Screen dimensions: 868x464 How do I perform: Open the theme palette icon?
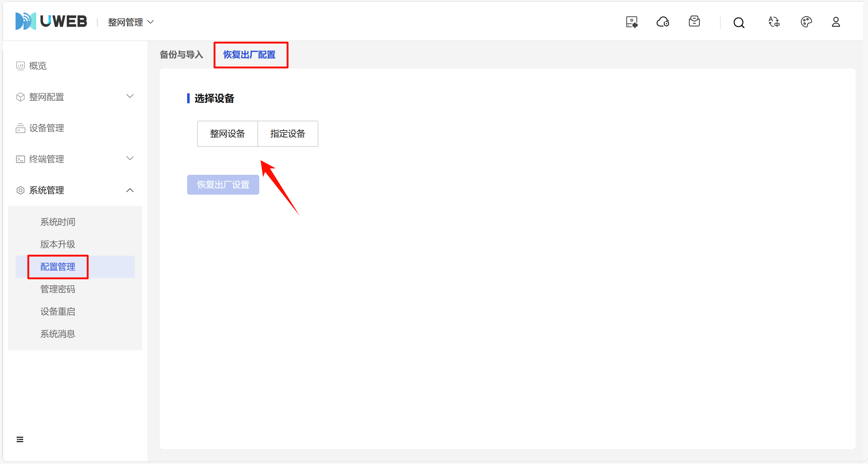click(806, 22)
